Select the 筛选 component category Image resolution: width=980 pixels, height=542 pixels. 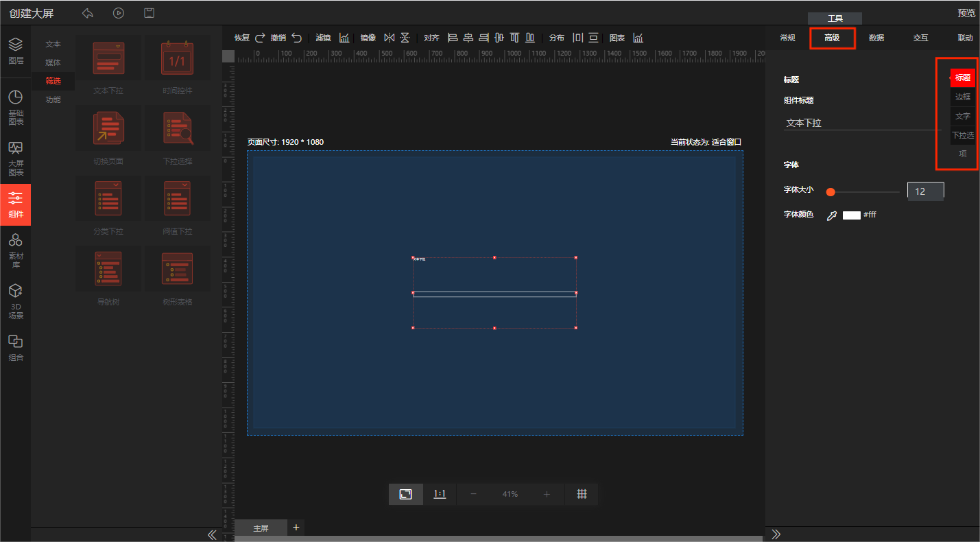coord(53,81)
